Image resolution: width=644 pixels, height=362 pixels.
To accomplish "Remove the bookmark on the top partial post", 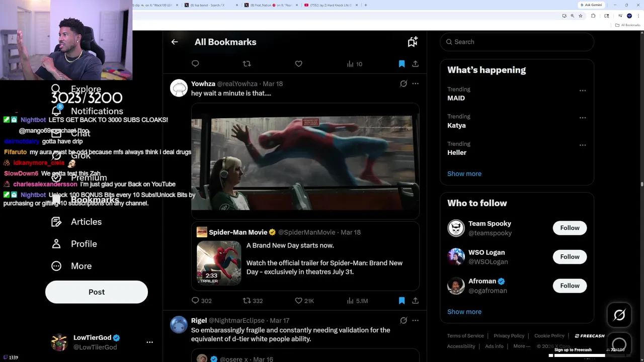I will click(x=401, y=64).
